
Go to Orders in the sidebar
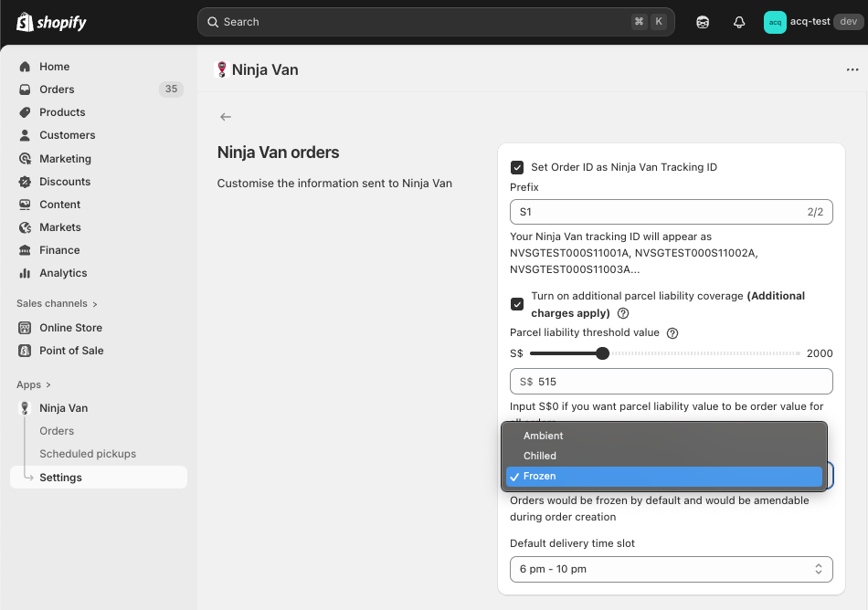pyautogui.click(x=57, y=89)
